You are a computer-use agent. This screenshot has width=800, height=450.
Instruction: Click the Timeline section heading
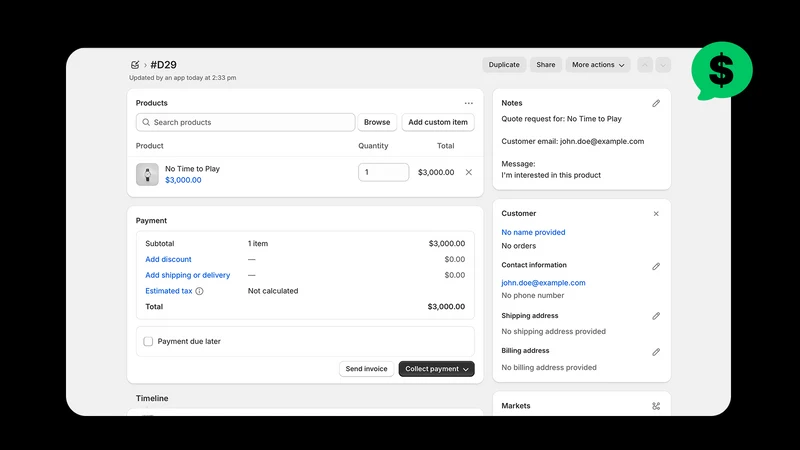[152, 398]
